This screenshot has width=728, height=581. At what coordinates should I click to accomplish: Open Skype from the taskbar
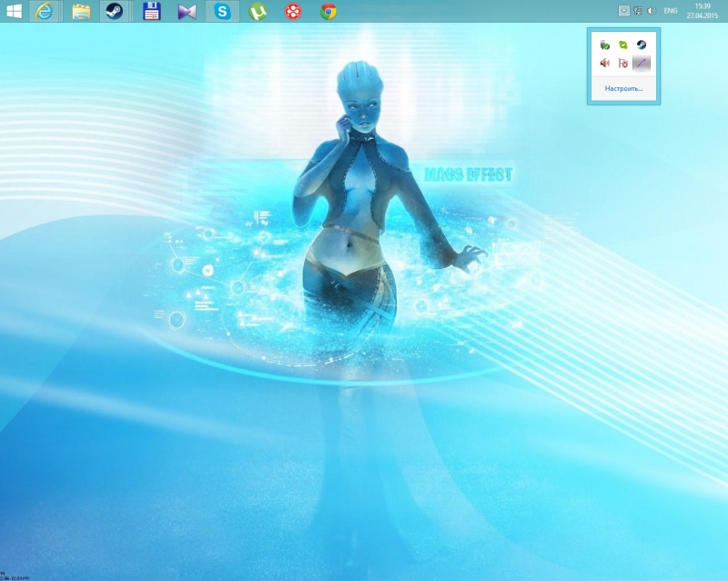222,11
